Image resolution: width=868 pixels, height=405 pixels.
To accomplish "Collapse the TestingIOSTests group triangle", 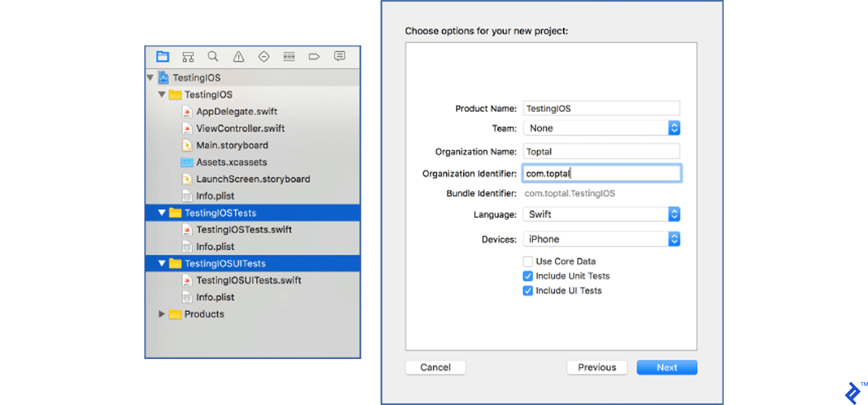I will click(162, 213).
